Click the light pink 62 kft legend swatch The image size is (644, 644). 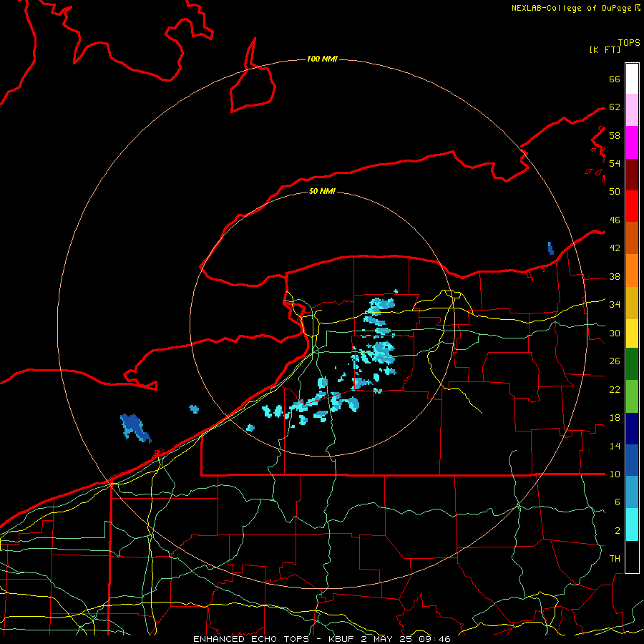pos(632,110)
